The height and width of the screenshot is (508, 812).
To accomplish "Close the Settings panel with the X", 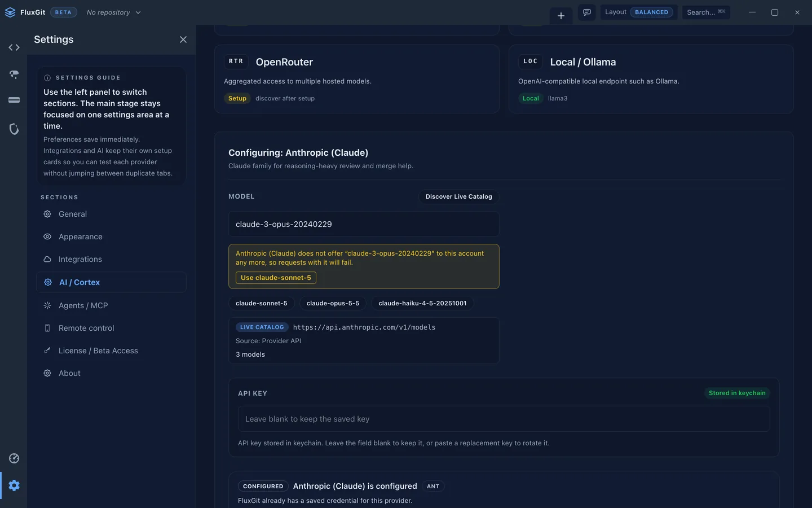I will click(x=183, y=40).
